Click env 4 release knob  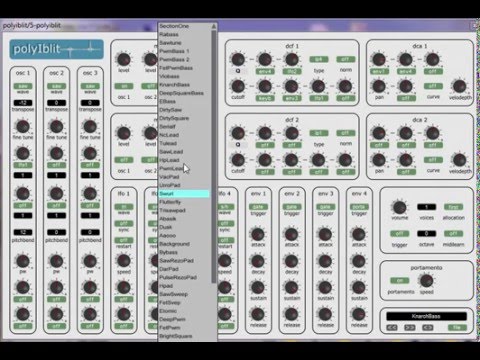359,314
